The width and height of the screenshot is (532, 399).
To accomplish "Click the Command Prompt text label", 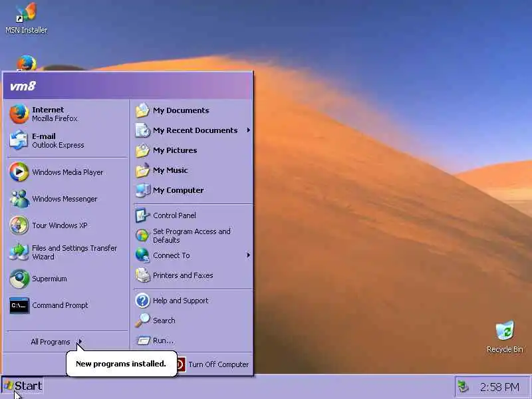I will tap(60, 305).
